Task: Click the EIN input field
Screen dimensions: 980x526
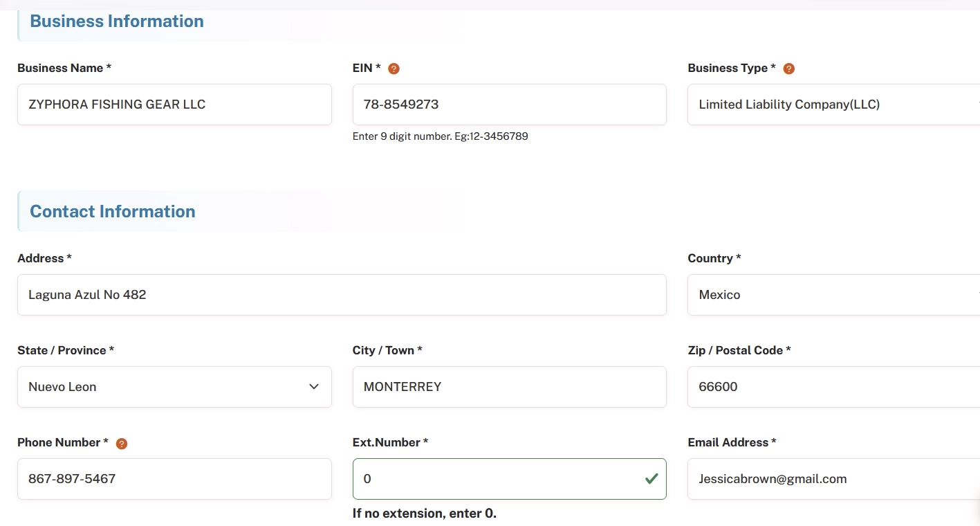Action: pos(510,105)
